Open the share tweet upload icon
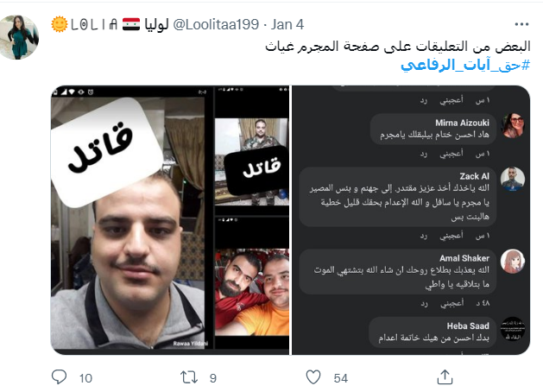Screen dimensions: 543x392 pos(445,376)
